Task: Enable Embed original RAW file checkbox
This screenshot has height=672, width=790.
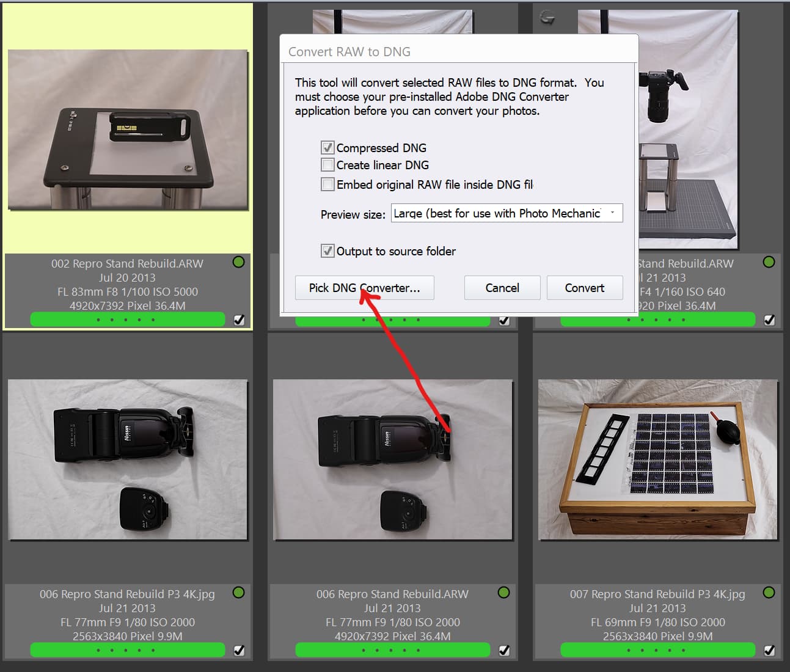Action: (328, 184)
